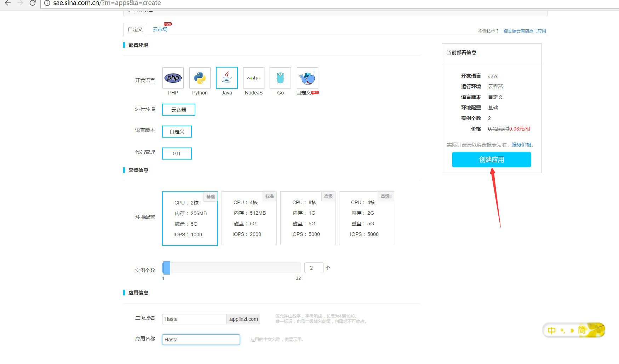Image resolution: width=619 pixels, height=364 pixels.
Task: Focus the instance count number field
Action: (314, 268)
